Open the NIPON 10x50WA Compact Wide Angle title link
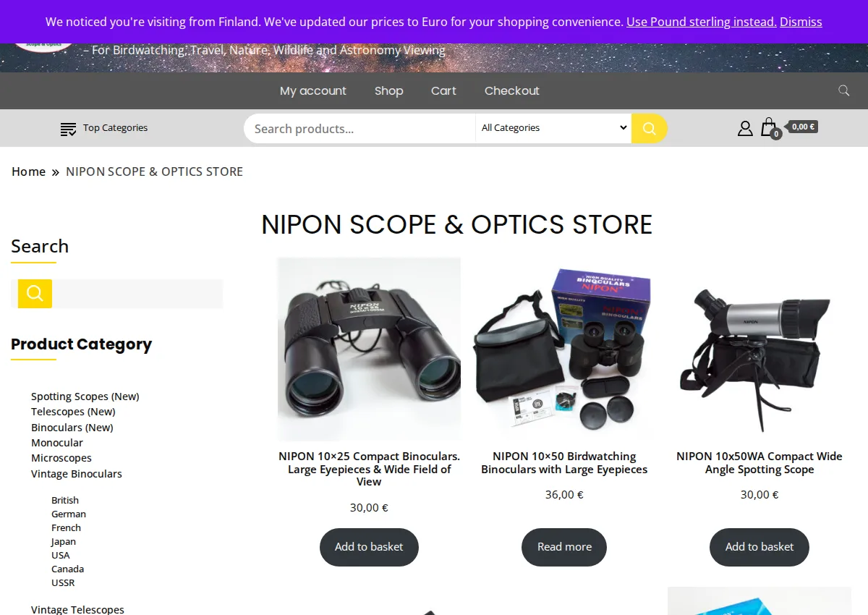This screenshot has width=868, height=615. pyautogui.click(x=759, y=463)
